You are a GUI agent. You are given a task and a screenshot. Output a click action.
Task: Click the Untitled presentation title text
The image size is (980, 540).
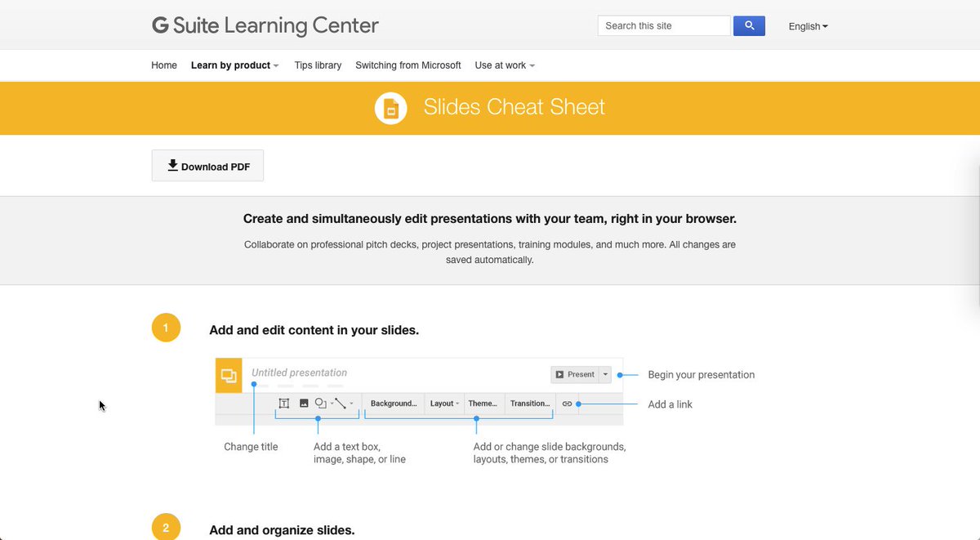tap(299, 373)
